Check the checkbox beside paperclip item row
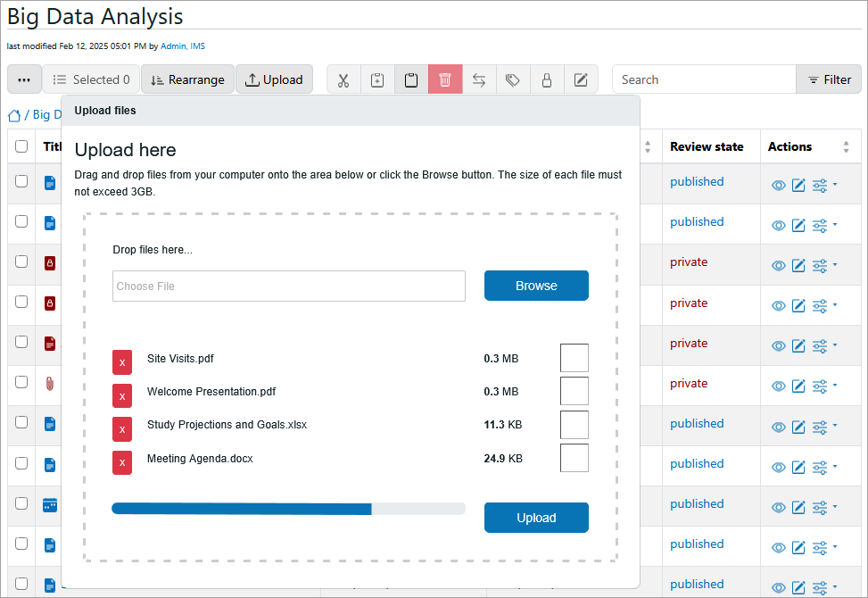The height and width of the screenshot is (598, 868). point(21,382)
